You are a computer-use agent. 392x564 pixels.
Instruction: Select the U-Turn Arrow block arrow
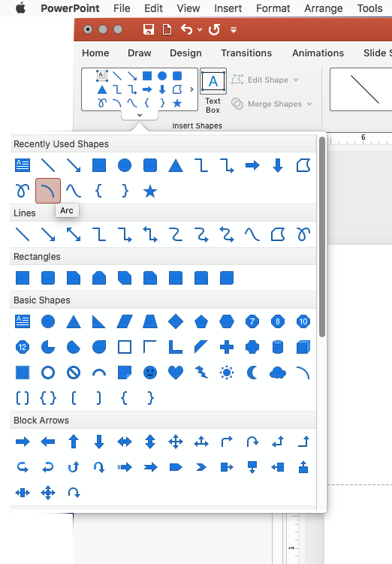click(252, 442)
